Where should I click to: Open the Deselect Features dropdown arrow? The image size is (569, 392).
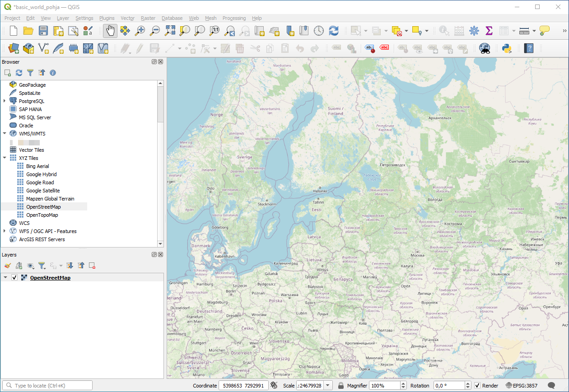pyautogui.click(x=406, y=31)
